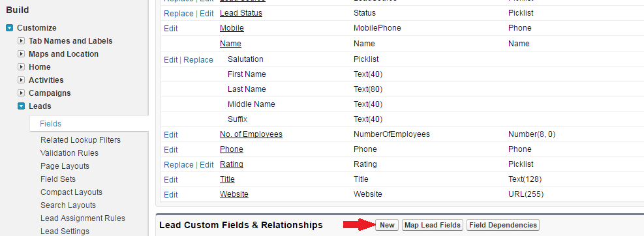The height and width of the screenshot is (236, 644).
Task: Click the Map Lead Fields button
Action: 433,225
